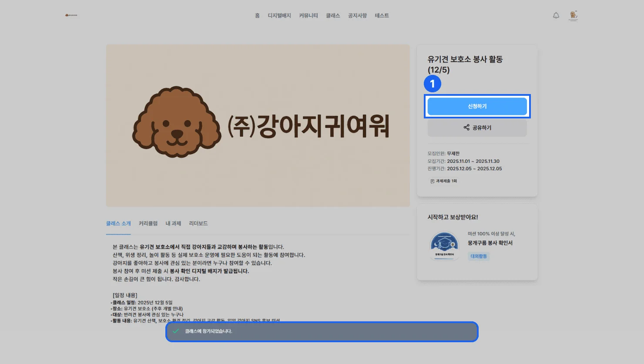The height and width of the screenshot is (364, 644).
Task: Go to 디지털배지 in navigation
Action: (x=279, y=16)
